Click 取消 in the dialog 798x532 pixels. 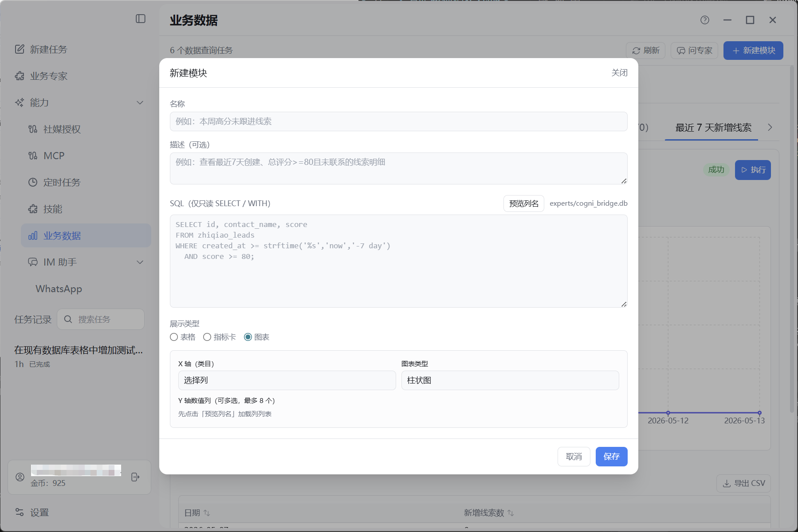coord(574,457)
